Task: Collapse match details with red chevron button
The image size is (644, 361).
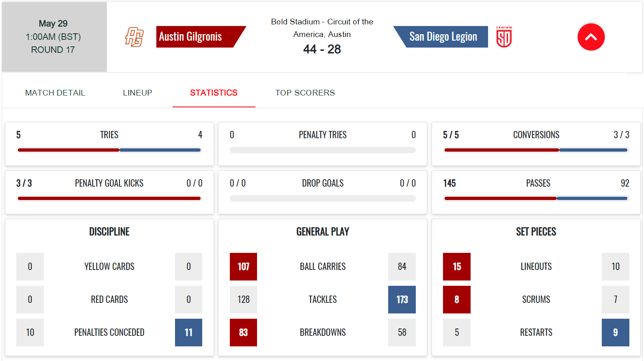Action: (591, 37)
